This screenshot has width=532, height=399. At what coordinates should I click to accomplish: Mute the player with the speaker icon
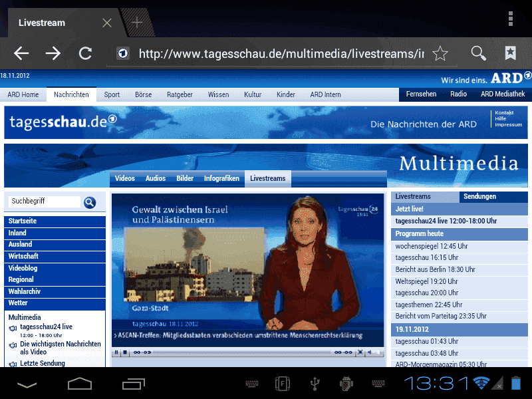tap(370, 352)
